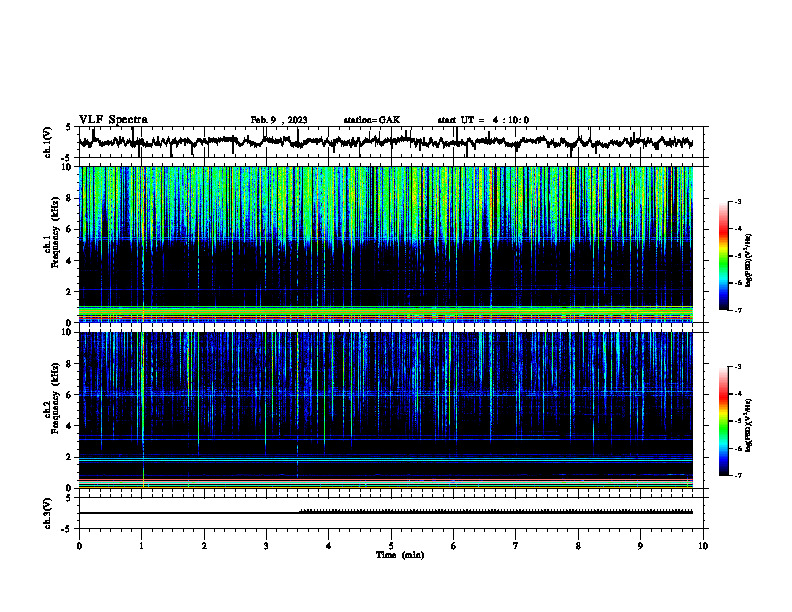This screenshot has height=612, width=792.
Task: Click the ch.2 spectrogram plot area
Action: click(386, 410)
